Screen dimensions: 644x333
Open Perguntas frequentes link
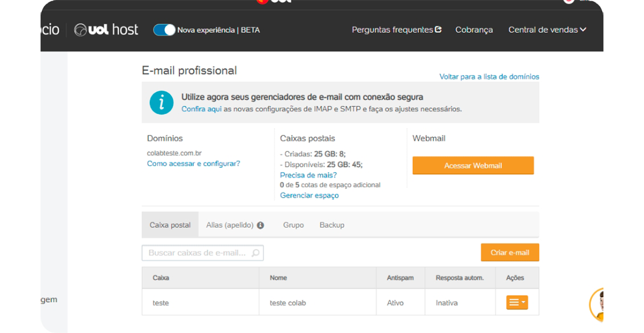[393, 29]
